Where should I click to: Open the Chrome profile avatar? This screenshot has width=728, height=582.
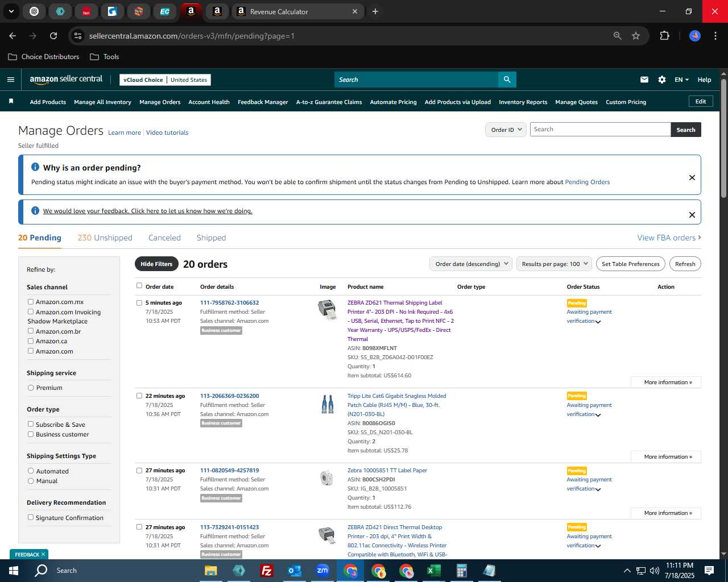click(x=695, y=36)
